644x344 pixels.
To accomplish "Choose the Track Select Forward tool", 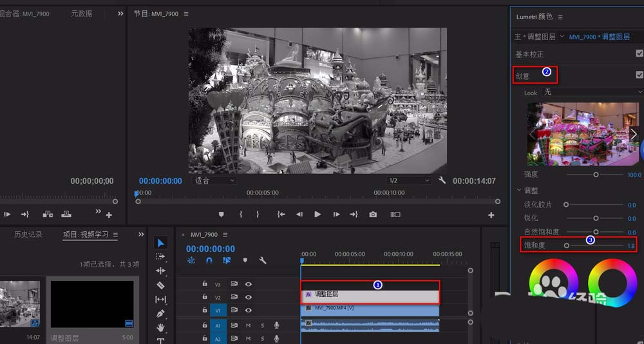I will 161,257.
